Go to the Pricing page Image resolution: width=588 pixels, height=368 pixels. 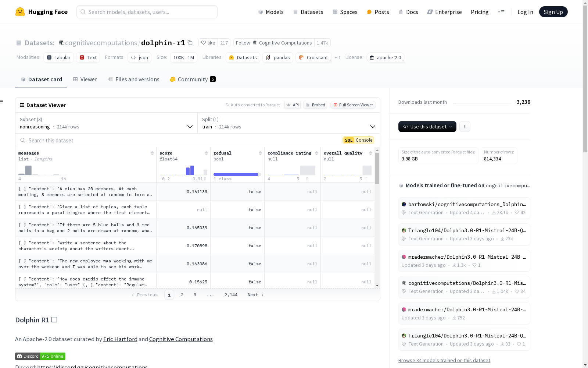pyautogui.click(x=480, y=12)
